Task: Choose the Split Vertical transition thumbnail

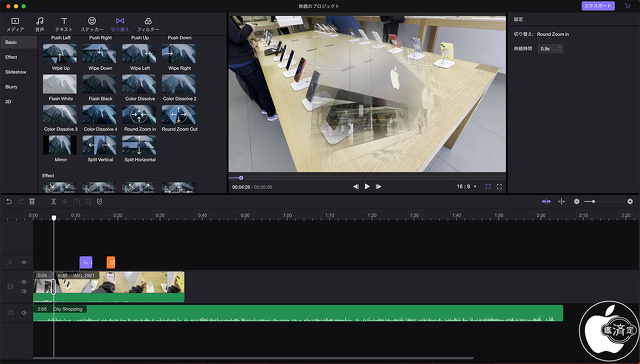Action: (100, 145)
